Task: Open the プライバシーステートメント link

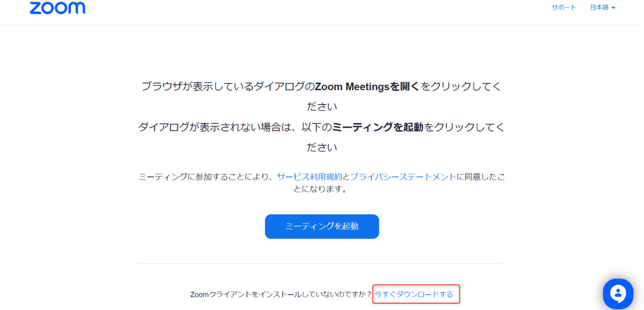Action: click(402, 177)
